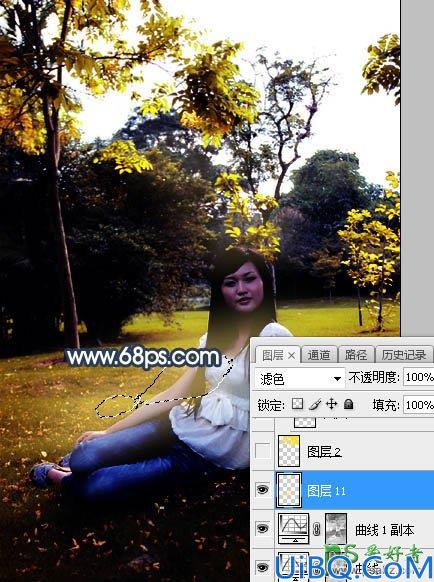The height and width of the screenshot is (582, 434).
Task: Show the hidden 图层 2 layer
Action: [263, 451]
